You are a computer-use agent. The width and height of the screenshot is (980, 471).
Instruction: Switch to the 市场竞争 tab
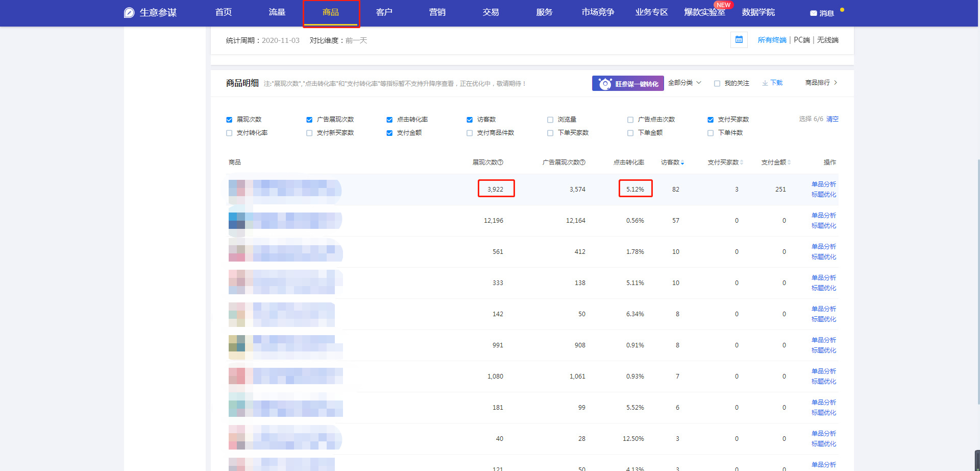pos(598,12)
